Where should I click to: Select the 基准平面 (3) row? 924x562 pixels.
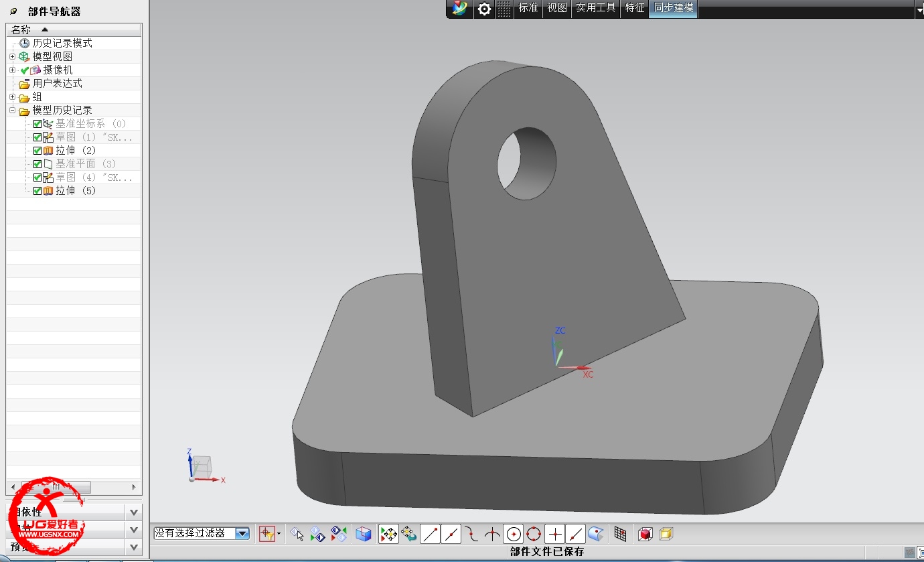[86, 163]
